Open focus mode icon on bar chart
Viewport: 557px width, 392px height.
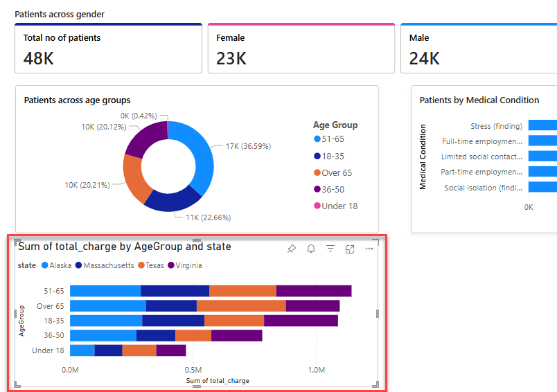(x=350, y=249)
